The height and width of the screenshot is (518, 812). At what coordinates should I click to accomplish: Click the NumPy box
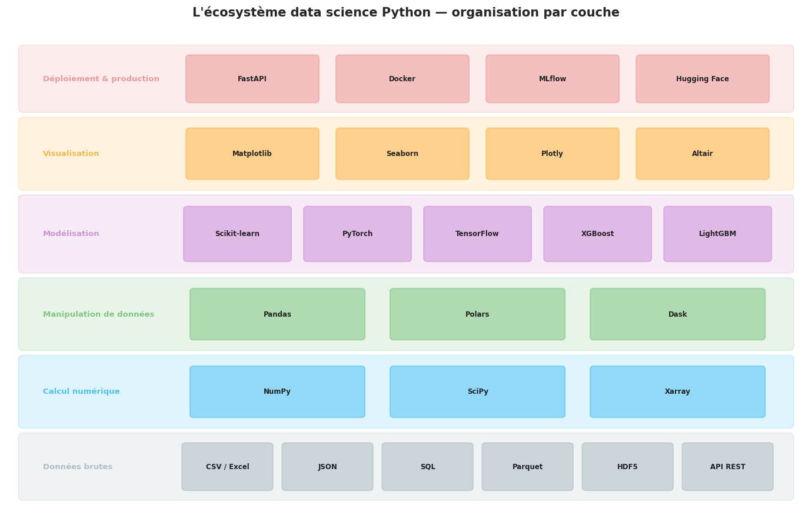point(277,391)
